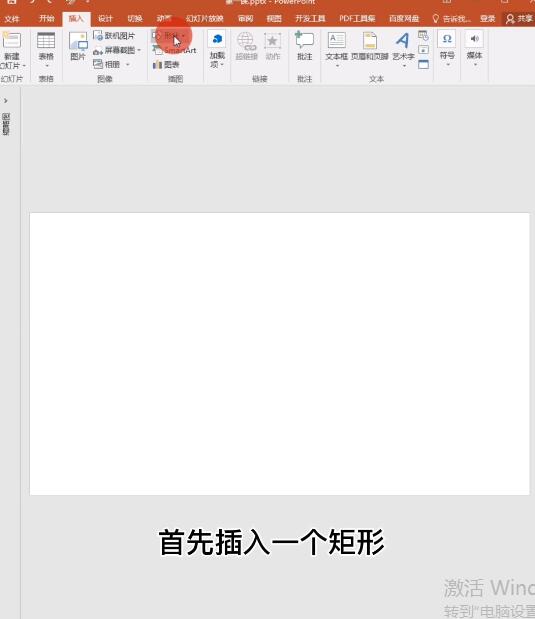Click on the blank slide canvas

[280, 354]
